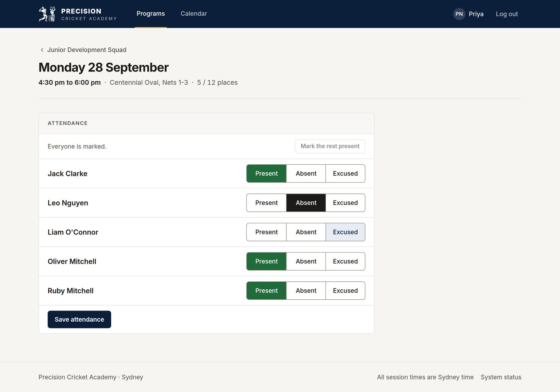Screen dimensions: 560x392
Task: Mark Liam O'Connor Absent
Action: tap(306, 232)
